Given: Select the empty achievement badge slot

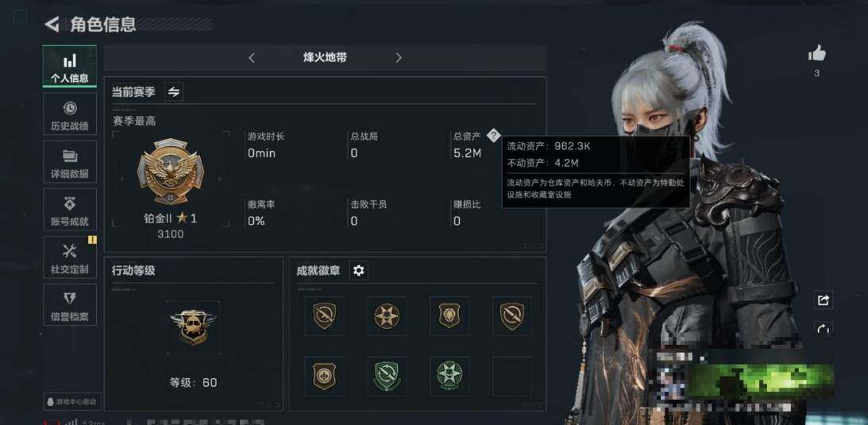Looking at the screenshot, I should (512, 376).
